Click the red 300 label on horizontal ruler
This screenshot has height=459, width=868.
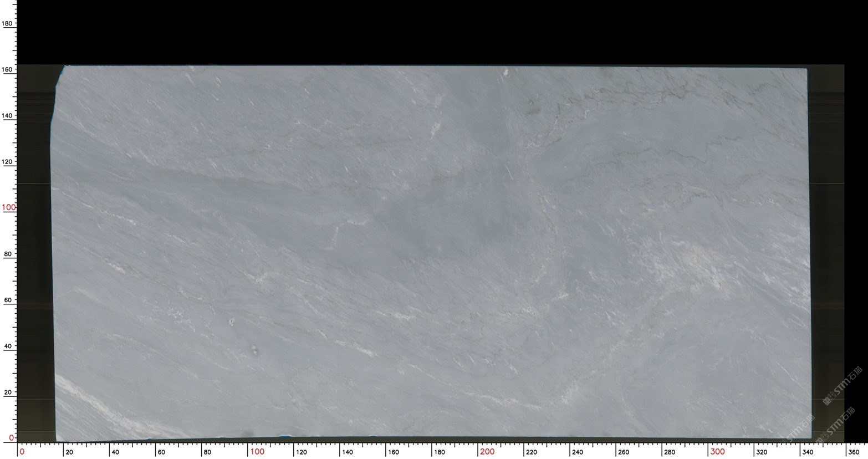[x=717, y=452]
